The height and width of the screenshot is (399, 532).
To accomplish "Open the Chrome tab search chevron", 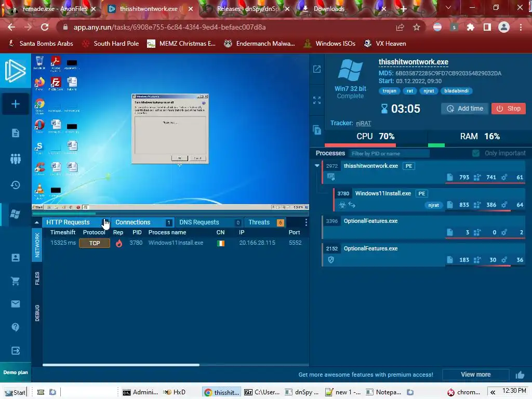I will pos(448,7).
